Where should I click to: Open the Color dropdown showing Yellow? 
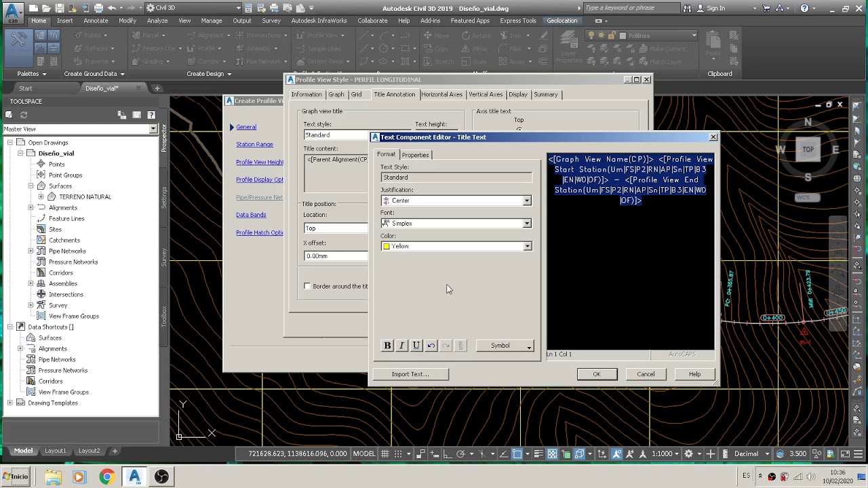click(527, 247)
